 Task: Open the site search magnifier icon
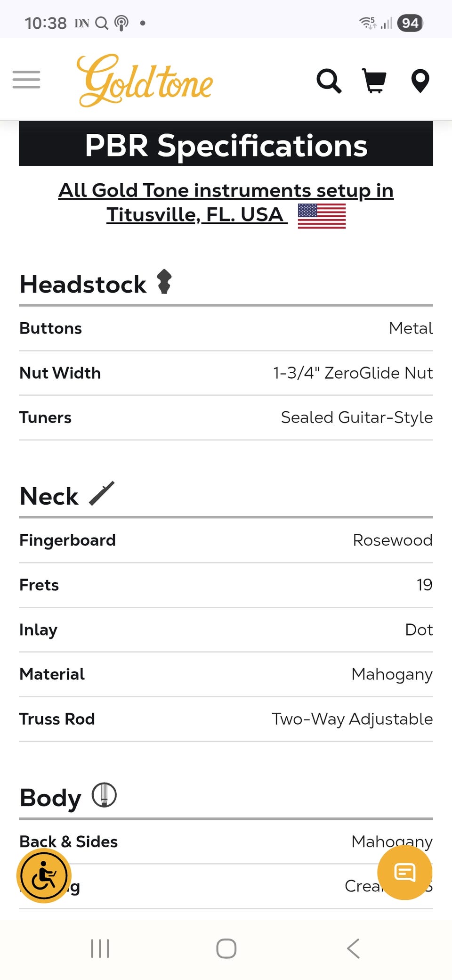[x=329, y=81]
